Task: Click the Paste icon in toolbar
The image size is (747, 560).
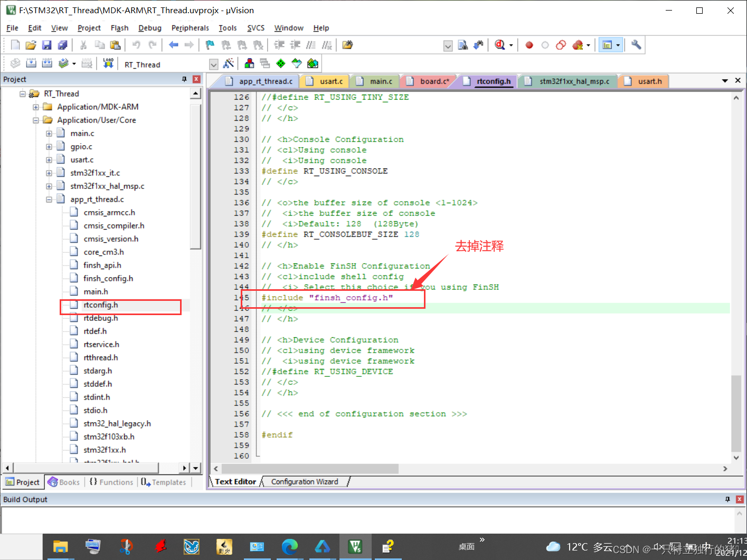Action: click(x=115, y=45)
